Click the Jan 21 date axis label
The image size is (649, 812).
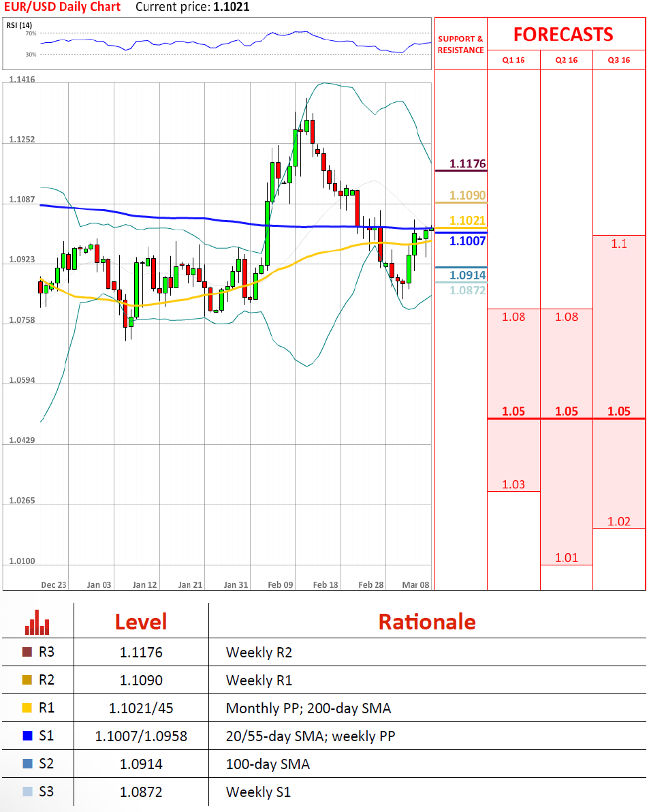coord(190,584)
